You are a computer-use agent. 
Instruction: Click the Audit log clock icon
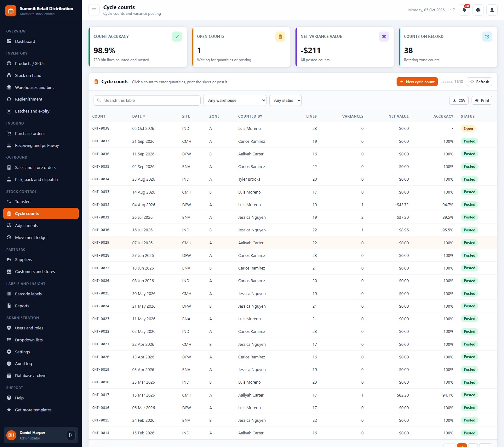click(9, 363)
